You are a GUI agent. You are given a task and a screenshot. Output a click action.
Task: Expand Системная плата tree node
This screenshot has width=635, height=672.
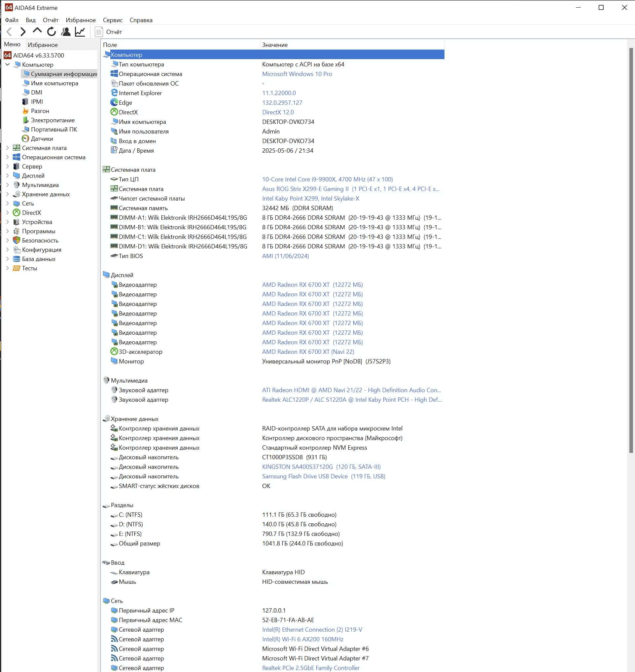(x=8, y=148)
